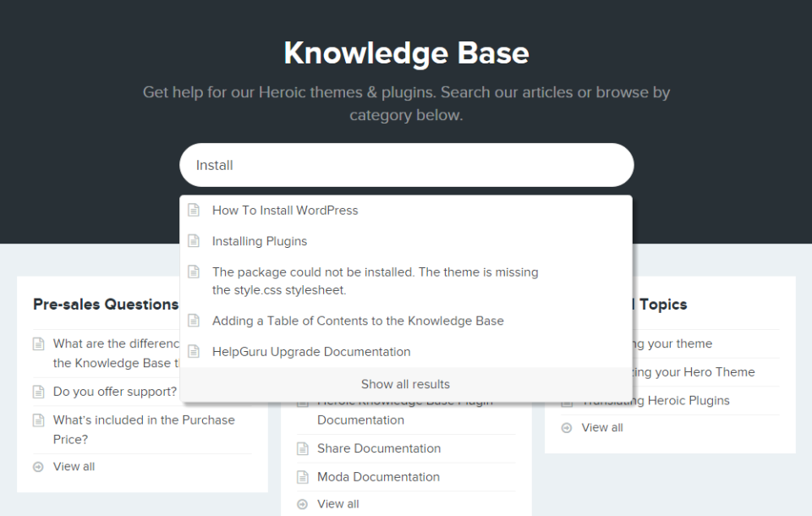Click the arrow icon next to View all pre-sales questions

(37, 466)
